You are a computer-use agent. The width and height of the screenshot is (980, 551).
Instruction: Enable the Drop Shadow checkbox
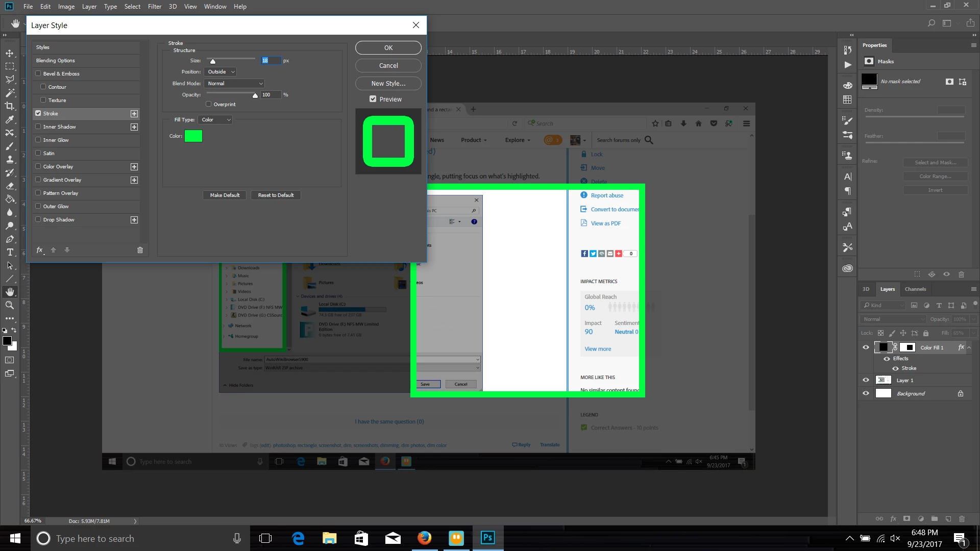38,219
